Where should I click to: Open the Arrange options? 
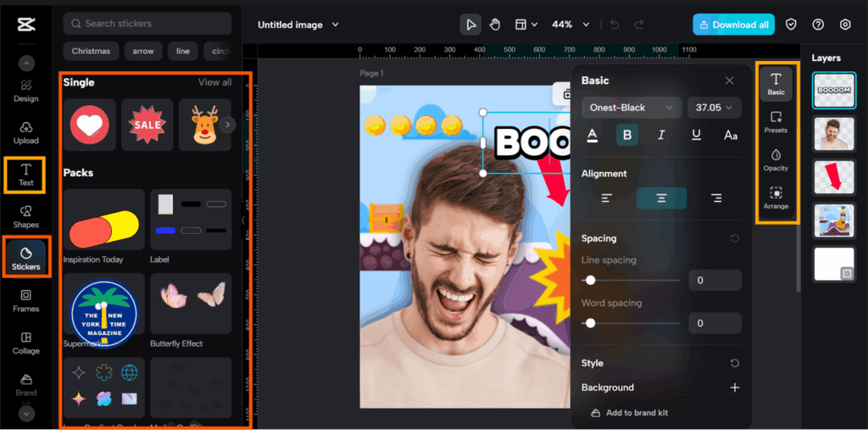point(775,198)
